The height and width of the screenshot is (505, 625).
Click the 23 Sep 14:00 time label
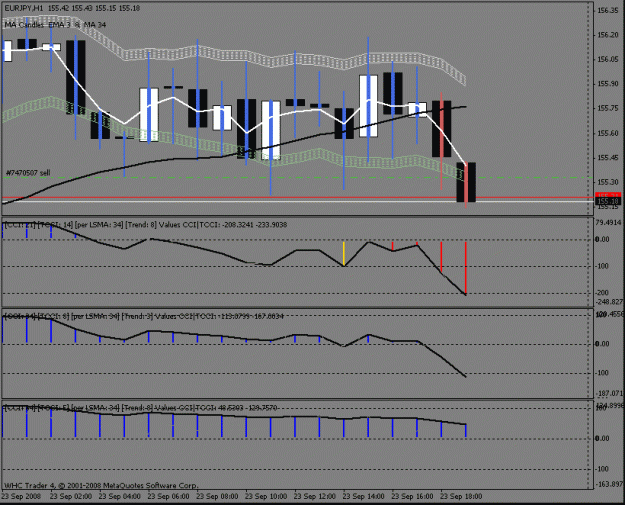364,496
